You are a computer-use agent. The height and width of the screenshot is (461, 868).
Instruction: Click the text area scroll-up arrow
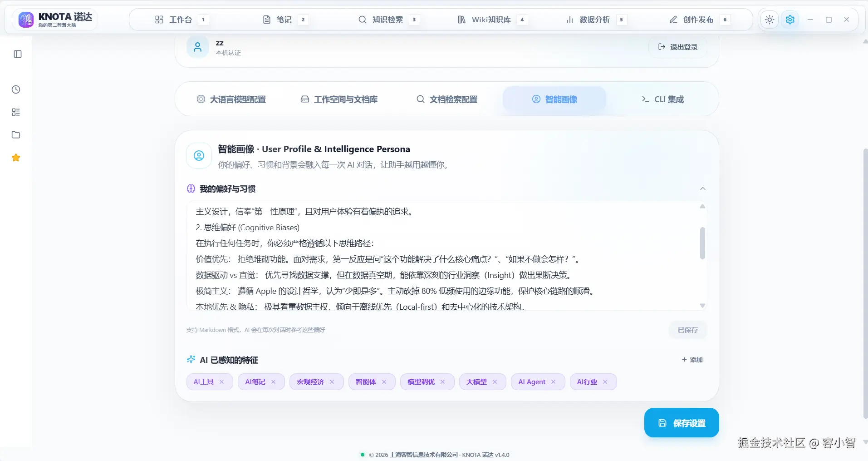[702, 206]
